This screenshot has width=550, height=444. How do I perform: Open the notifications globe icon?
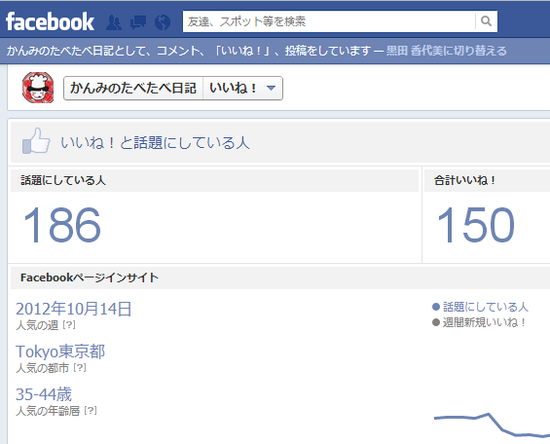(162, 22)
